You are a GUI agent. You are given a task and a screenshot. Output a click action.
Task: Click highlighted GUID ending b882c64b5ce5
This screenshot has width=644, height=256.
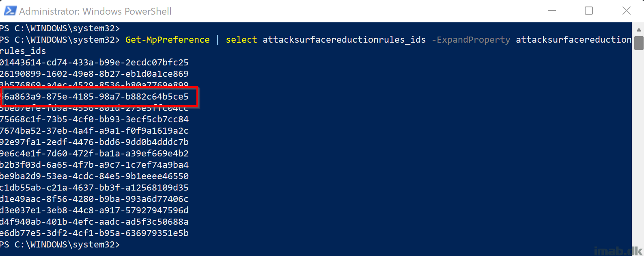click(95, 97)
